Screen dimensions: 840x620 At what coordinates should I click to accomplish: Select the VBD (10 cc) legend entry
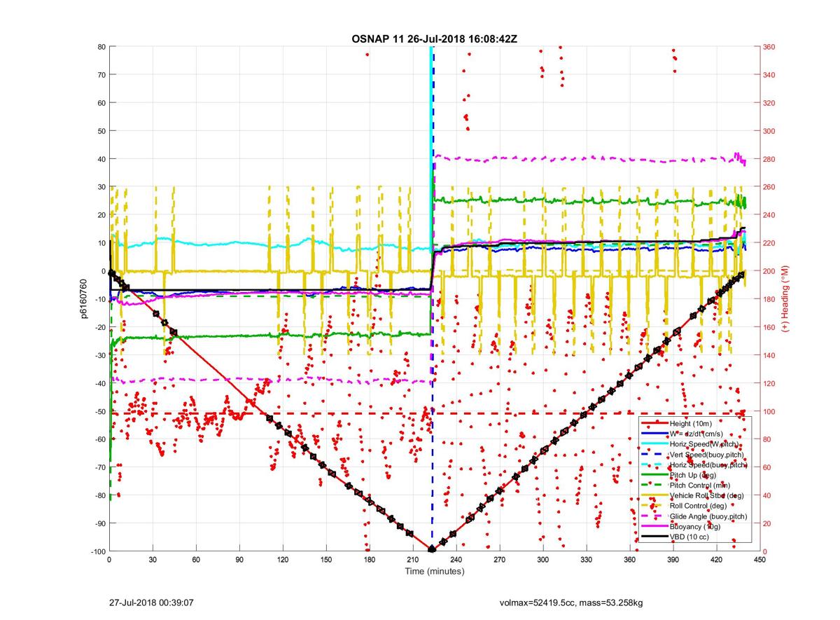tap(691, 536)
